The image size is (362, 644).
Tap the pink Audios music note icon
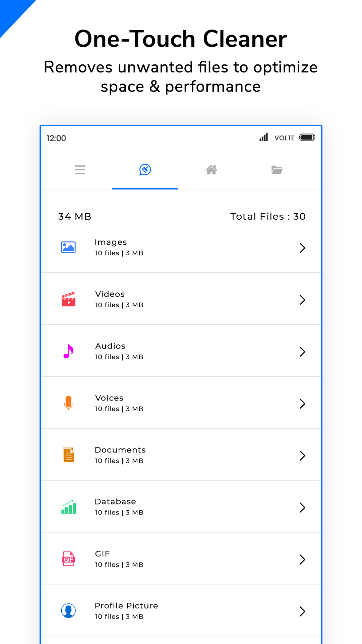click(68, 351)
